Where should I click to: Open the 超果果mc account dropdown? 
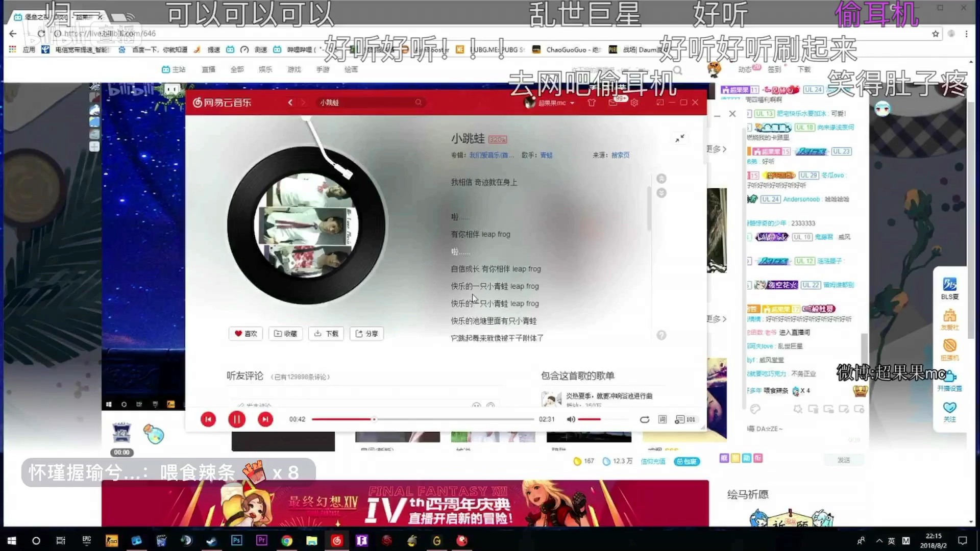coord(555,103)
